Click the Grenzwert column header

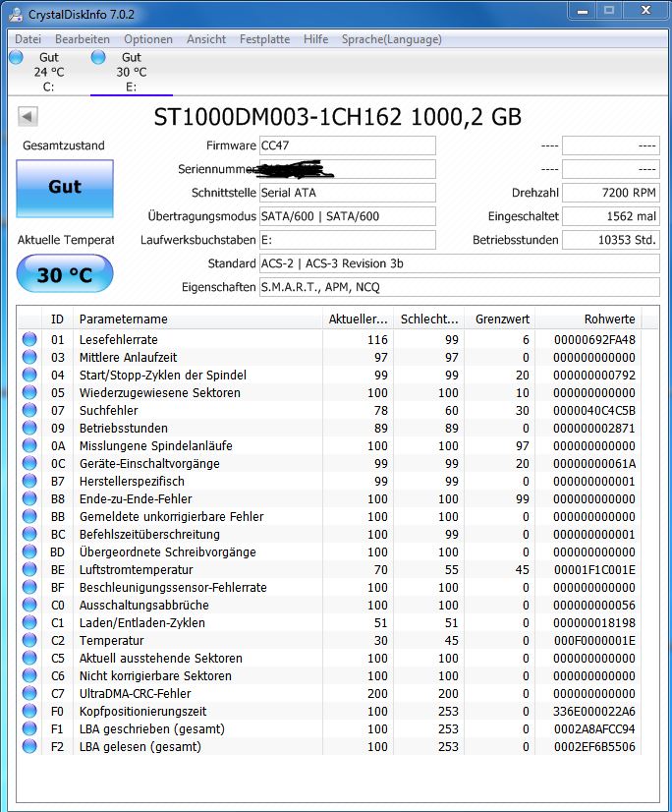pos(500,319)
